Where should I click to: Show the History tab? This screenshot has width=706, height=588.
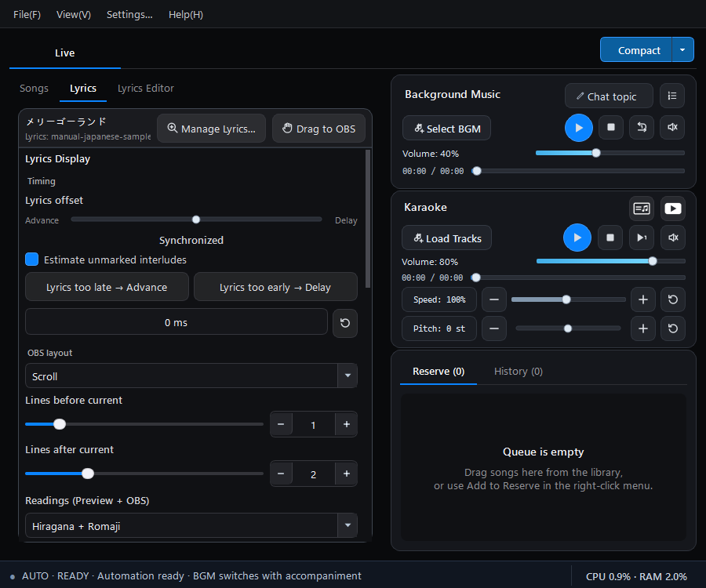[519, 372]
